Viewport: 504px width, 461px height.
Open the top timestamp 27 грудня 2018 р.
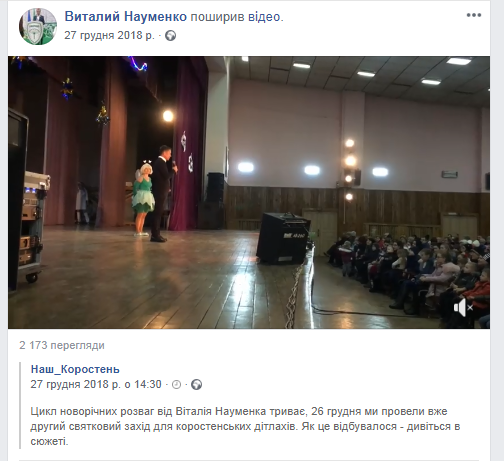(109, 35)
